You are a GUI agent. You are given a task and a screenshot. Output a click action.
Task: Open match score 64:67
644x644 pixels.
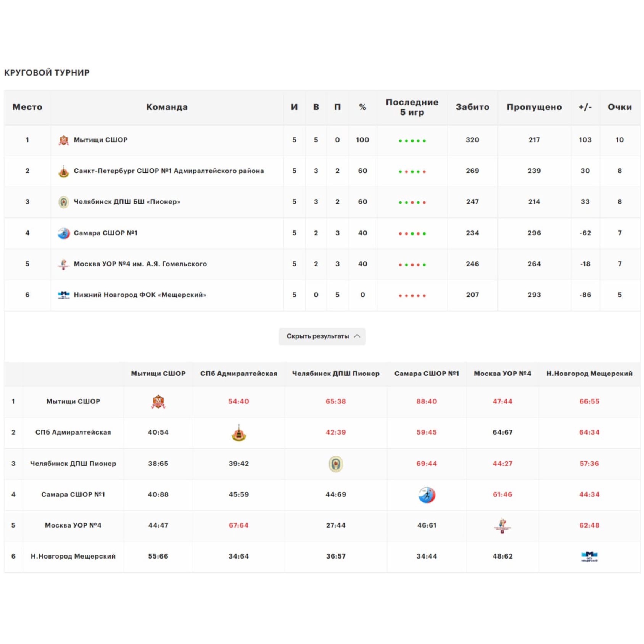(x=502, y=432)
